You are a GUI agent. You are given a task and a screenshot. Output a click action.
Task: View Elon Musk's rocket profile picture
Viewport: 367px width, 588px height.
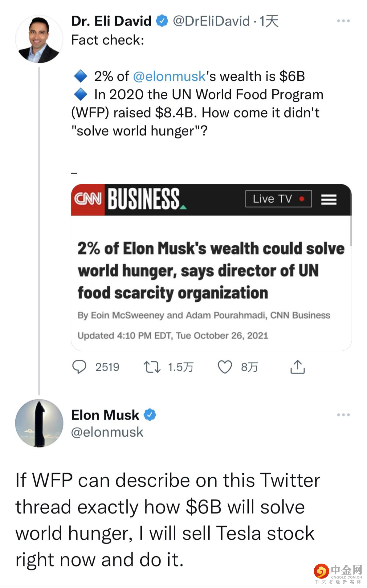pyautogui.click(x=39, y=423)
